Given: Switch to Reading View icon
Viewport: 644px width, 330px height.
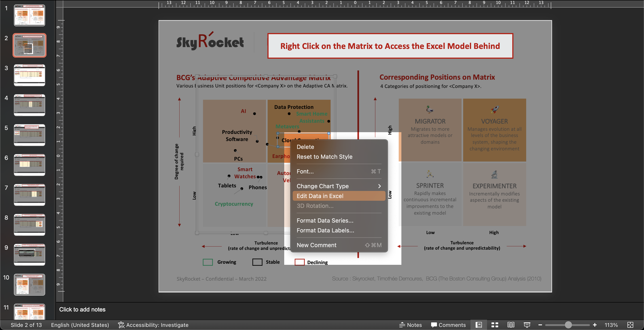Looking at the screenshot, I should (x=511, y=325).
